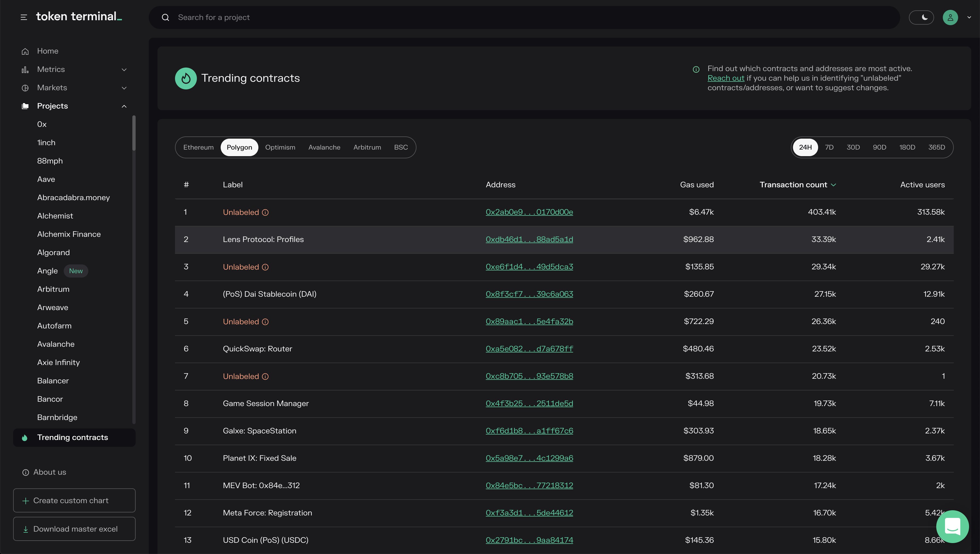
Task: Toggle dark mode switch
Action: [x=921, y=18]
